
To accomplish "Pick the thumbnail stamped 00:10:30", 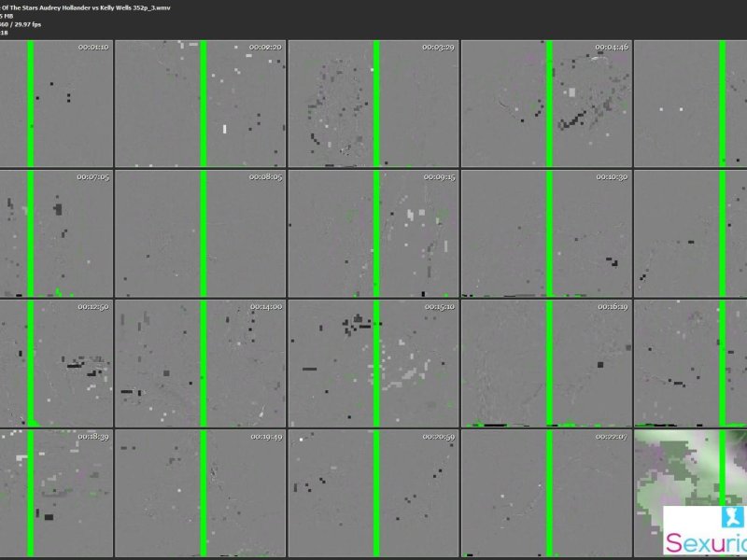I will (546, 233).
